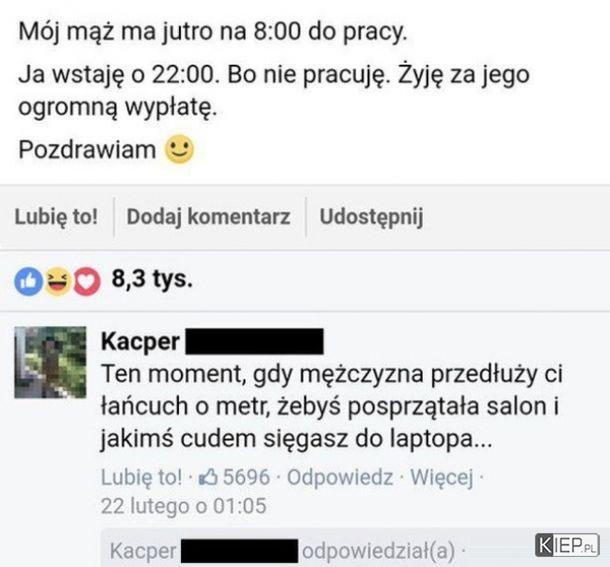Click the comment text about łańcuch

[332, 406]
